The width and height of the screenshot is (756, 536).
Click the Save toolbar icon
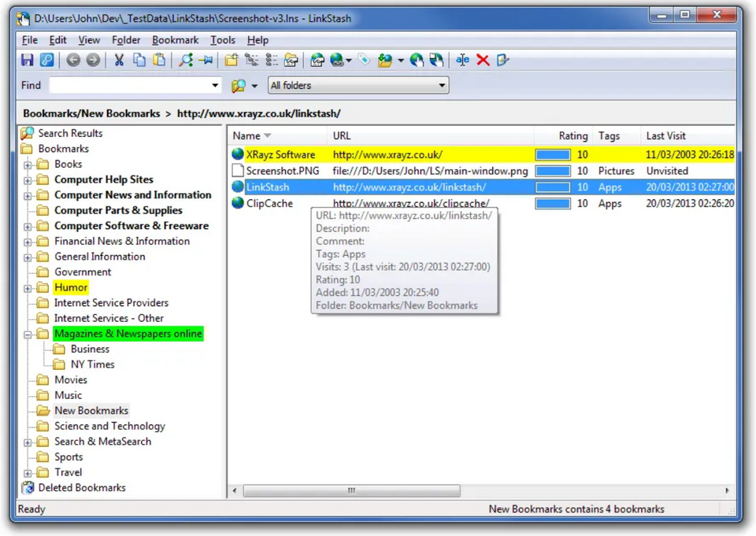pyautogui.click(x=27, y=60)
